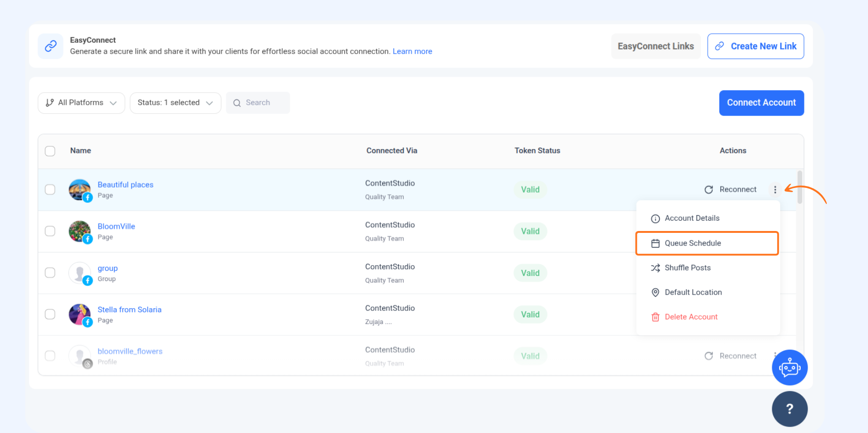
Task: Follow the Learn more link
Action: tap(412, 51)
